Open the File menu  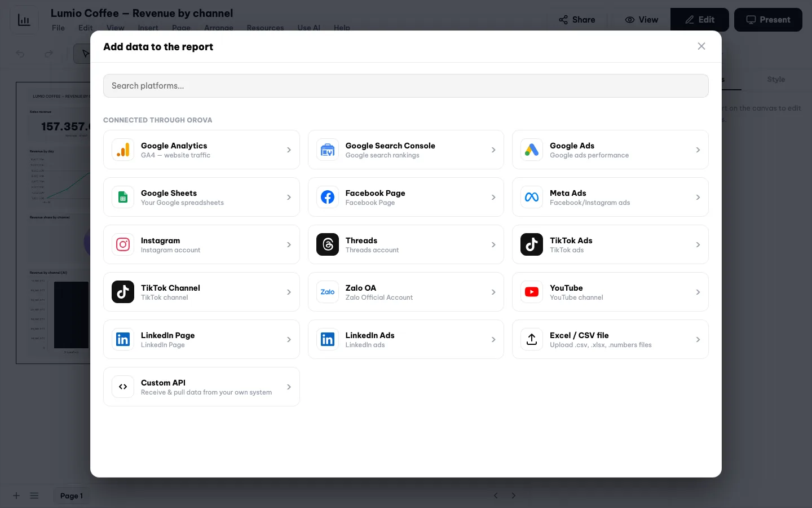(58, 28)
